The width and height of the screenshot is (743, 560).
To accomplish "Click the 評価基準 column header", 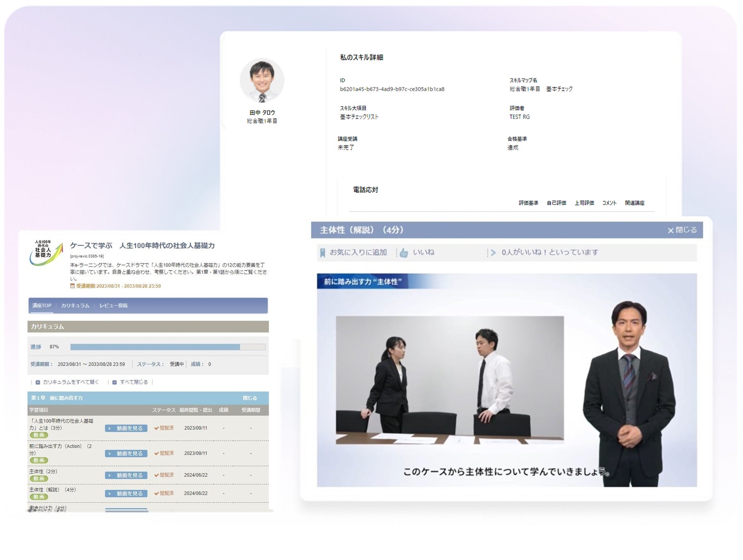I will click(x=528, y=203).
